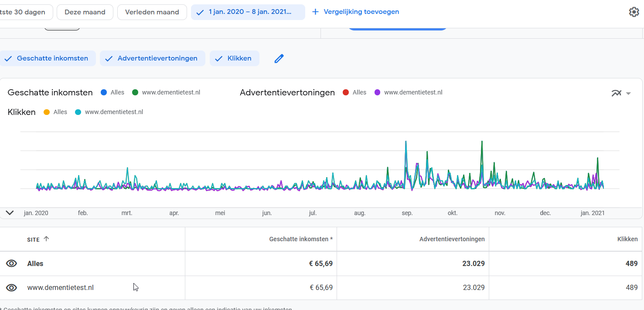Open the settings gear icon

point(634,12)
